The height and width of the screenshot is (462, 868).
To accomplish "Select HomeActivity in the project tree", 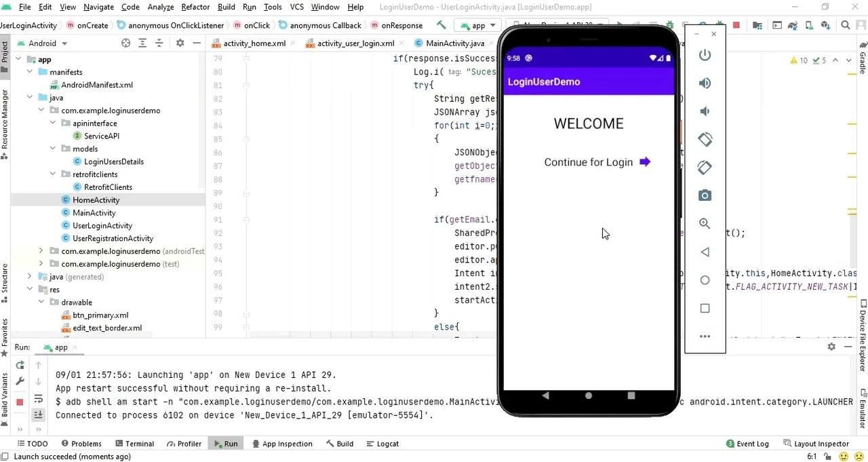I will click(x=96, y=199).
